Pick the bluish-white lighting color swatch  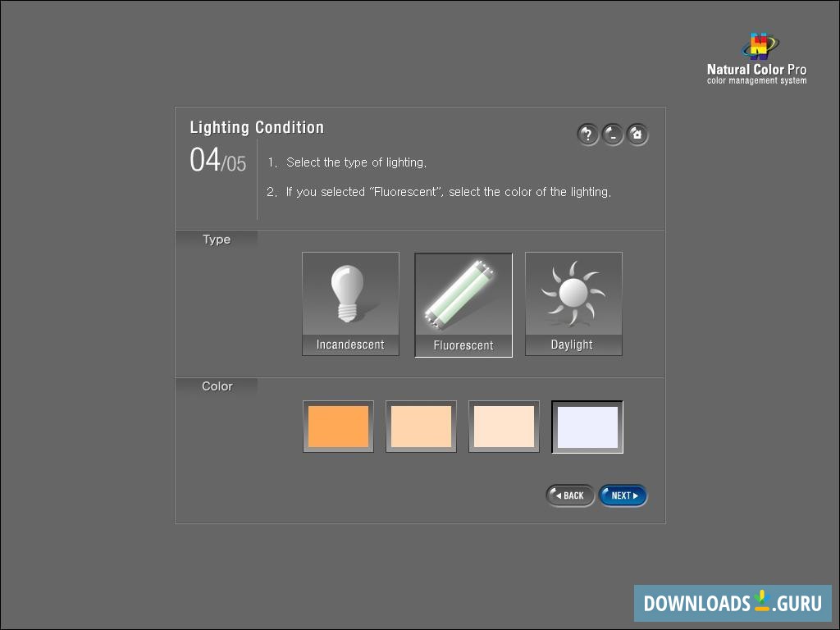click(x=587, y=426)
